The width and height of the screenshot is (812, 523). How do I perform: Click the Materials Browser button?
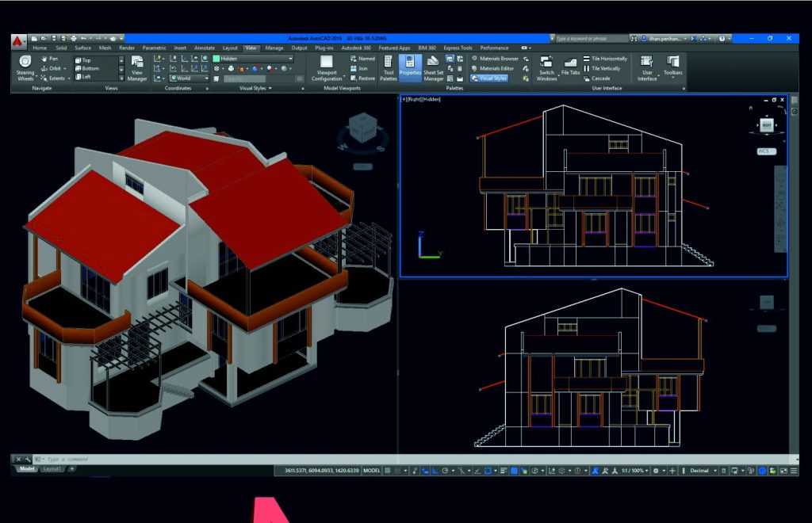[x=495, y=59]
